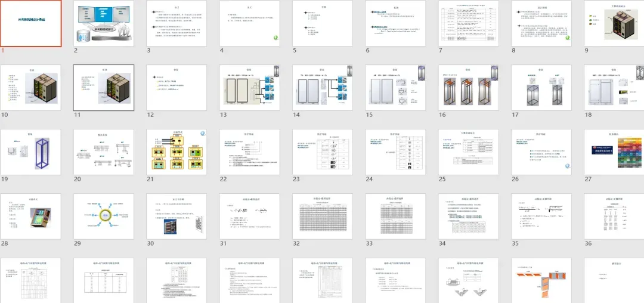Open slide 26 thumbnail
Viewport: 644px width, 303px height.
(541, 152)
